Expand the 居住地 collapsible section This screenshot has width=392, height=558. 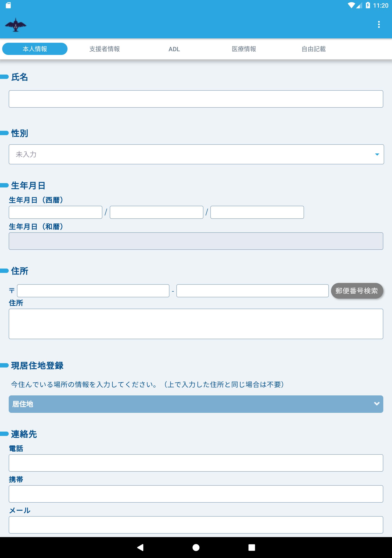tap(196, 404)
